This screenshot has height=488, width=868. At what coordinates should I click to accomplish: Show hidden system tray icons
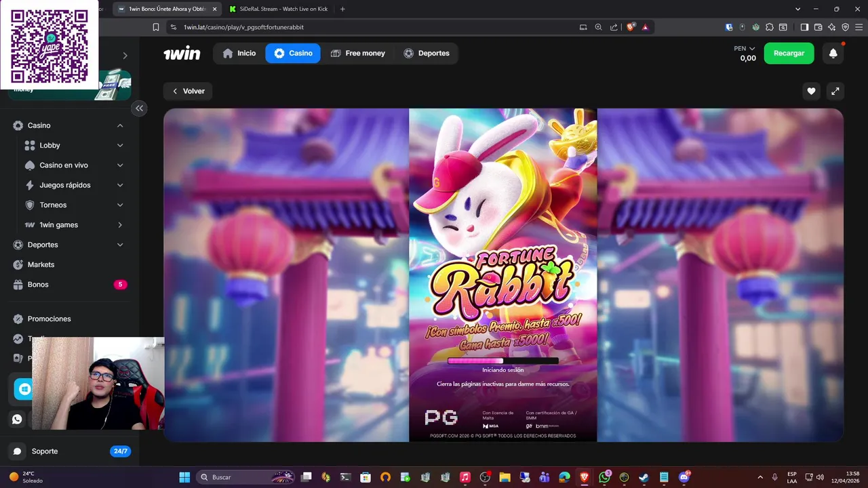coord(759,477)
